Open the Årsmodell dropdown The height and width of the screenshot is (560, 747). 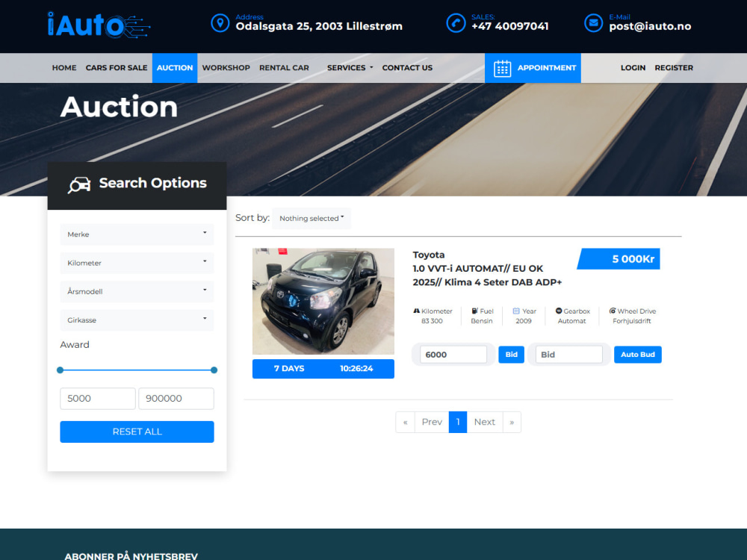(137, 291)
